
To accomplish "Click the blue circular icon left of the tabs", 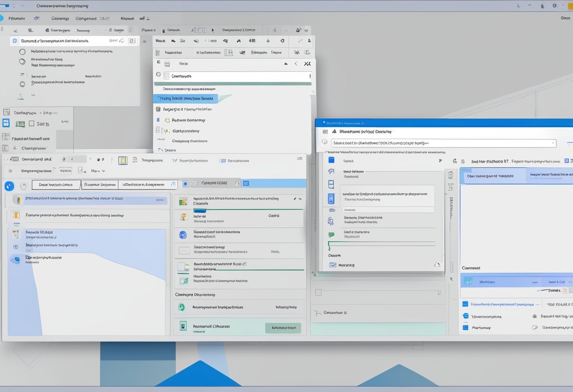I will click(9, 186).
